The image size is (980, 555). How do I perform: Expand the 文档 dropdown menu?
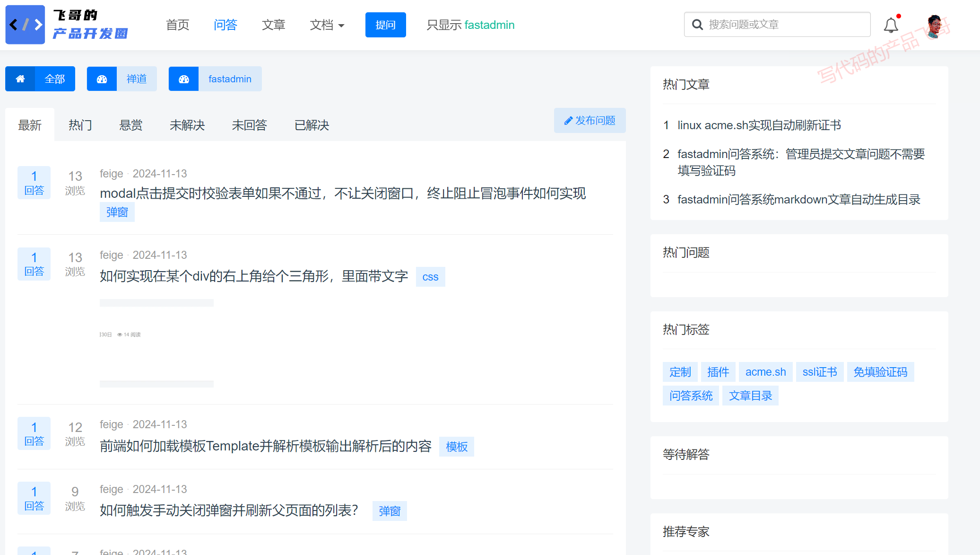pos(327,25)
